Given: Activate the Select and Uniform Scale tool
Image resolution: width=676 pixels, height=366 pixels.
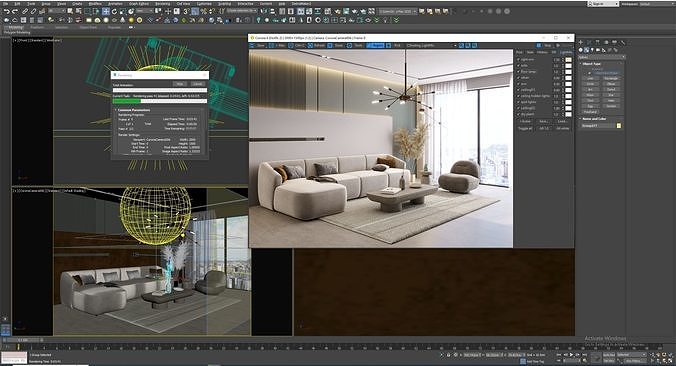Looking at the screenshot, I should point(123,11).
